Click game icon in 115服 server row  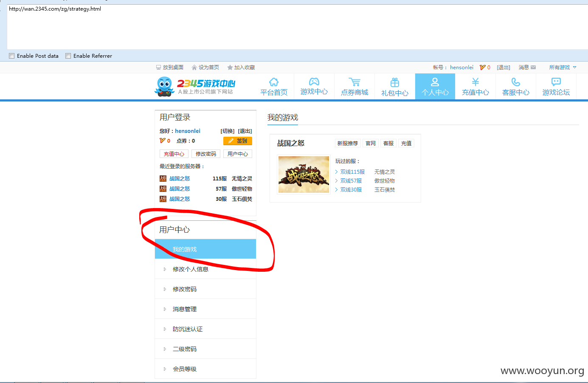(163, 179)
